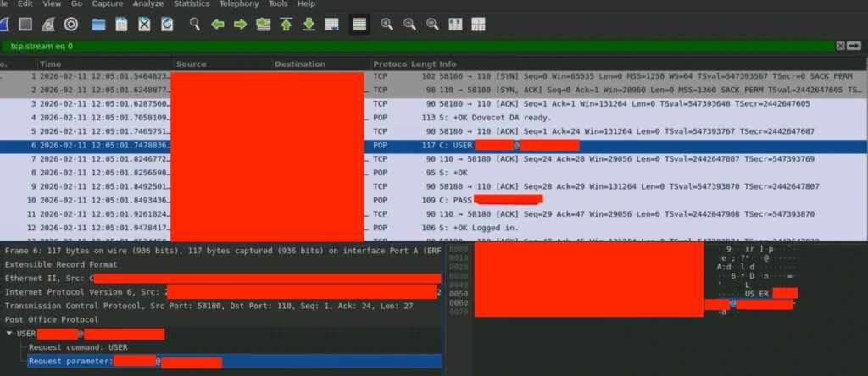Expand the 'Frame 6: 117 bytes on wire' item
Viewport: 868px width, 376px height.
[x=221, y=251]
